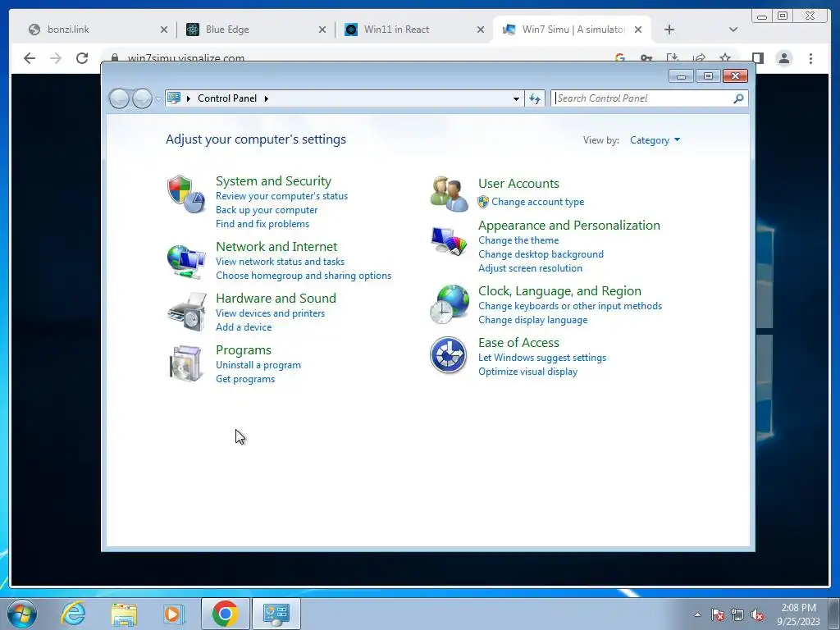The width and height of the screenshot is (840, 630).
Task: Click the Control Panel forward arrow button
Action: coord(142,98)
